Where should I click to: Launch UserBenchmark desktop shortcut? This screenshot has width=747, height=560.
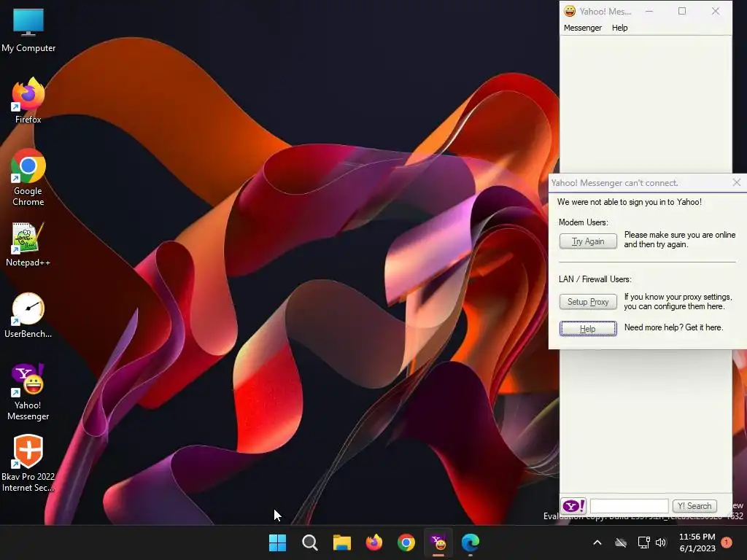tap(28, 315)
